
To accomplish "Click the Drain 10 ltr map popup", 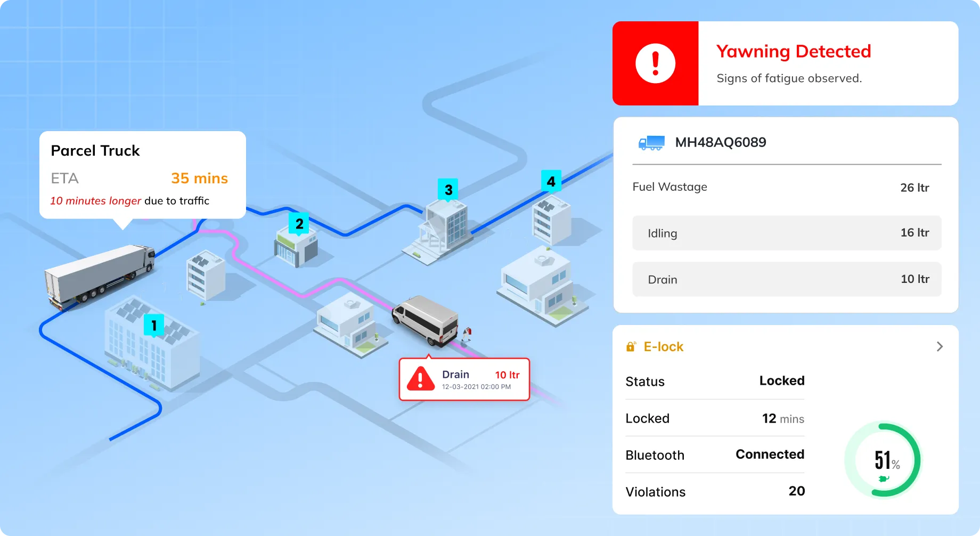I will pos(464,379).
